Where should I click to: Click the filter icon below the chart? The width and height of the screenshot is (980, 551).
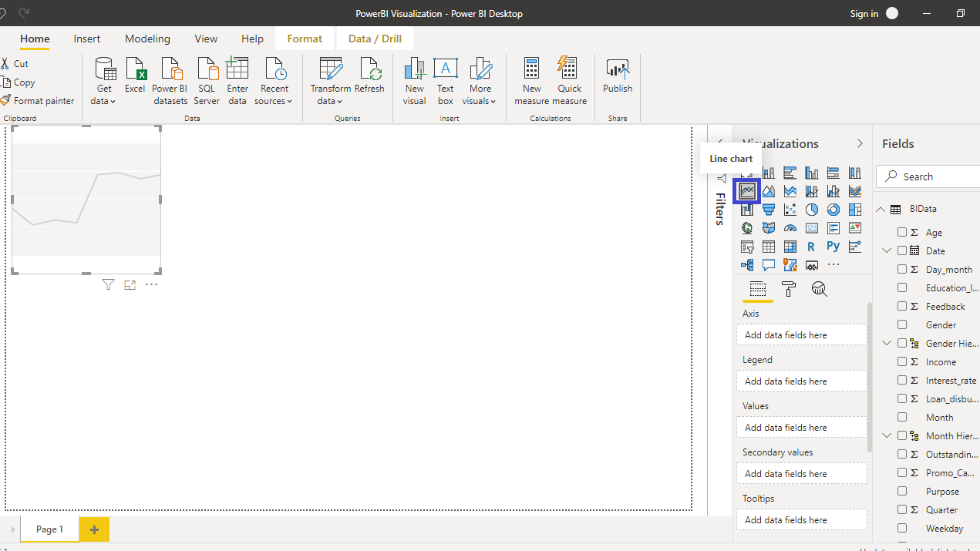[108, 285]
